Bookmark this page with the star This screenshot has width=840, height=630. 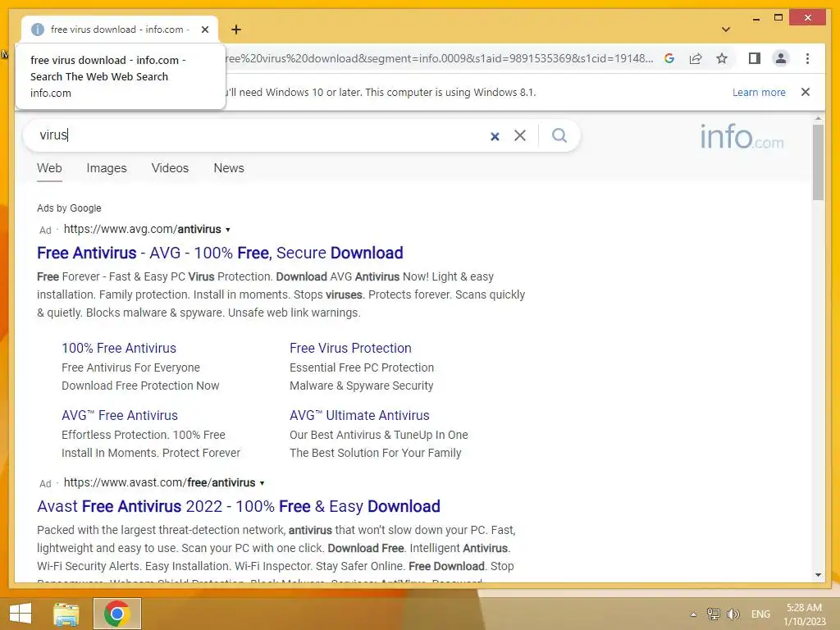722,58
